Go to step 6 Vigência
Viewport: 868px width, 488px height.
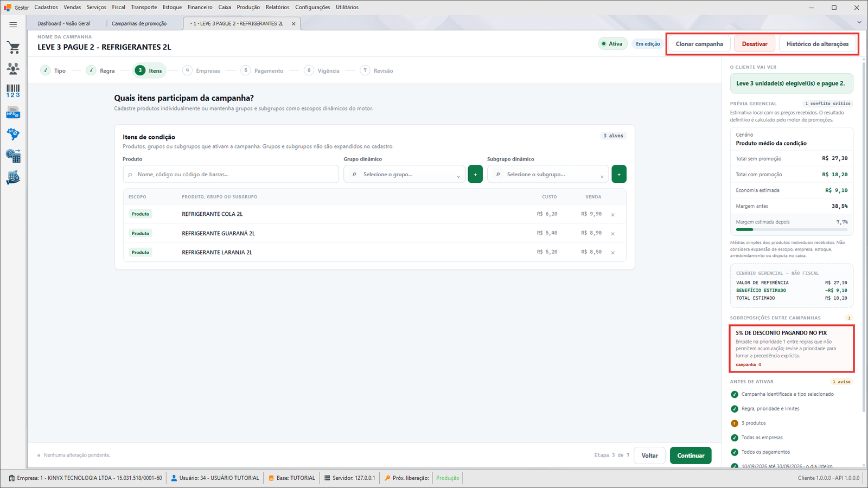pyautogui.click(x=322, y=70)
